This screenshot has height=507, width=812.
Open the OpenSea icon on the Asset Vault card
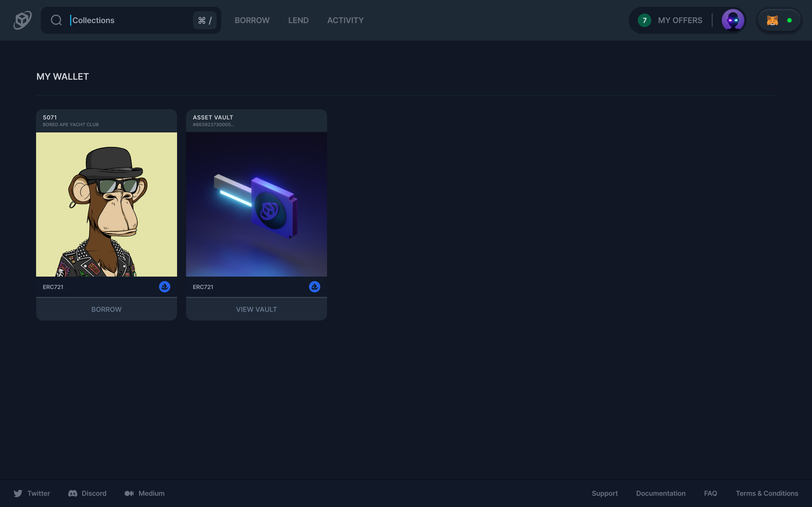(314, 287)
